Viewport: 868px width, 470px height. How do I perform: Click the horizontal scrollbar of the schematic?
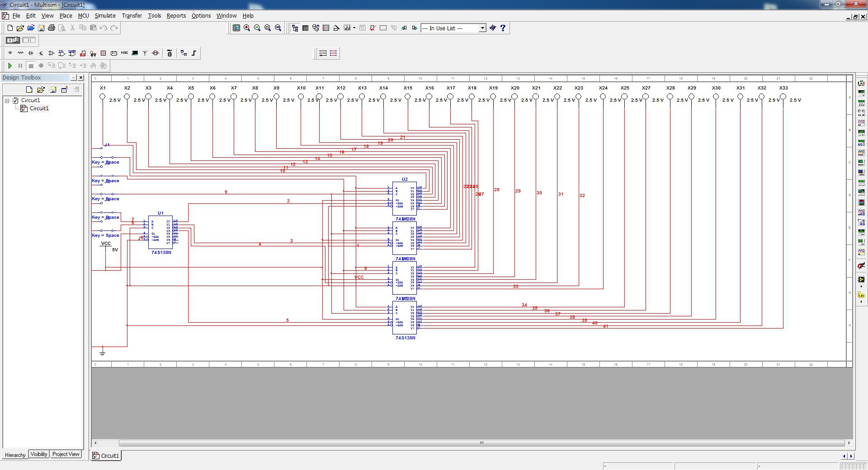pyautogui.click(x=481, y=443)
